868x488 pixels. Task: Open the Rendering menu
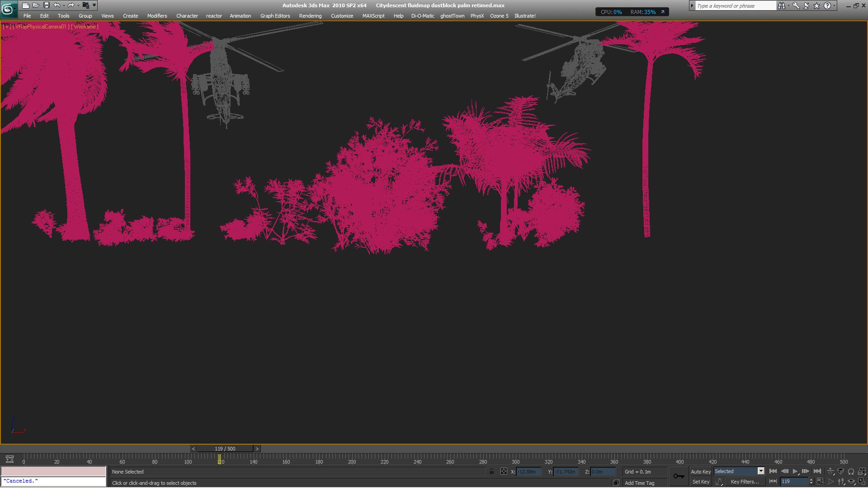(310, 16)
